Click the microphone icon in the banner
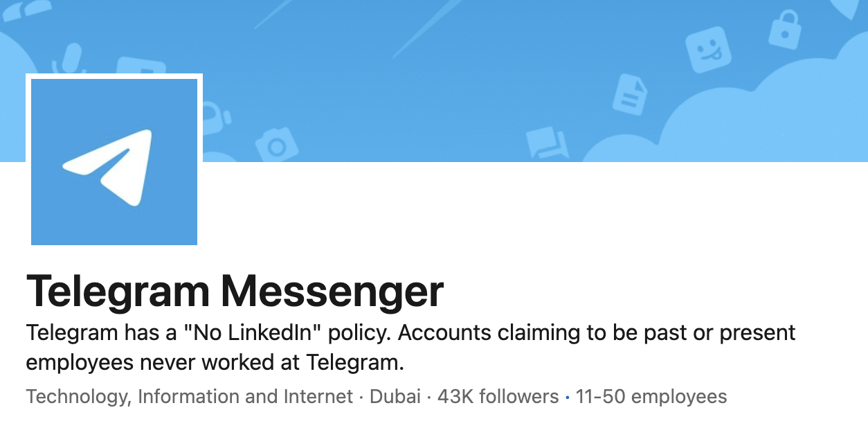868x428 pixels. [70, 60]
